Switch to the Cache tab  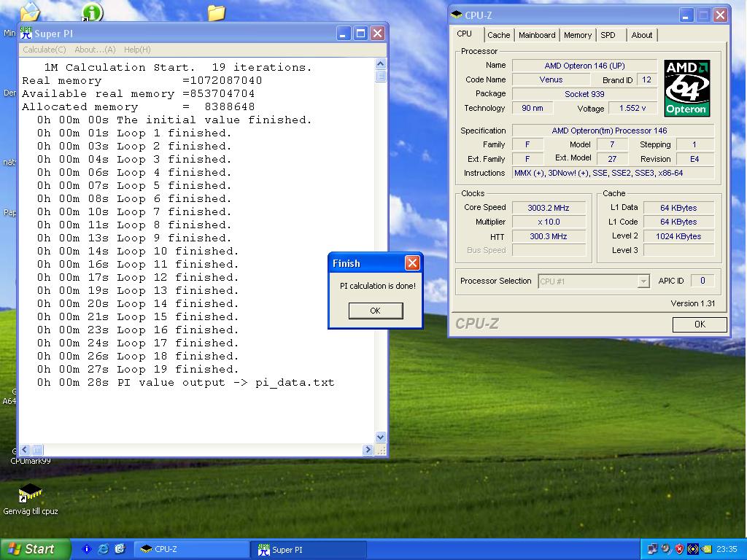(498, 35)
